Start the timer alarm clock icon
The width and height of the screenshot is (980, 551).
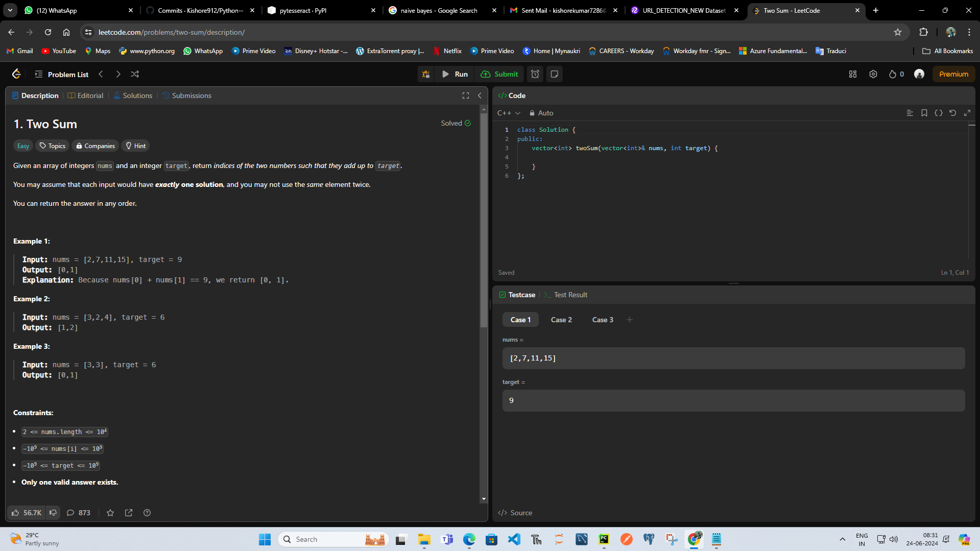tap(535, 74)
